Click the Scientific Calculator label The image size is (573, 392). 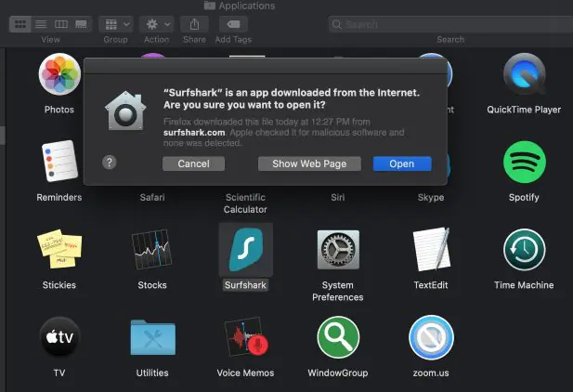(245, 203)
